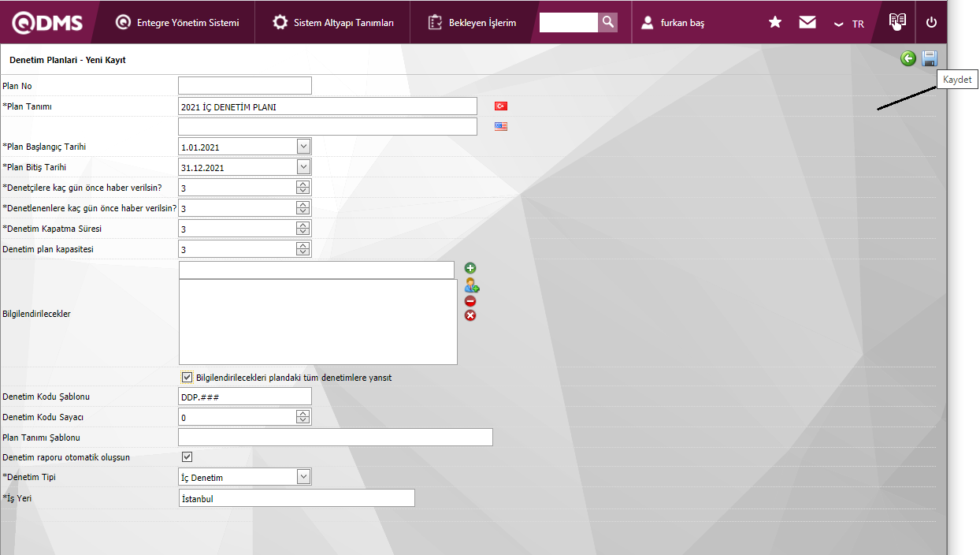Screen dimensions: 980x555
Task: Click the QDMS logo
Action: 47,22
